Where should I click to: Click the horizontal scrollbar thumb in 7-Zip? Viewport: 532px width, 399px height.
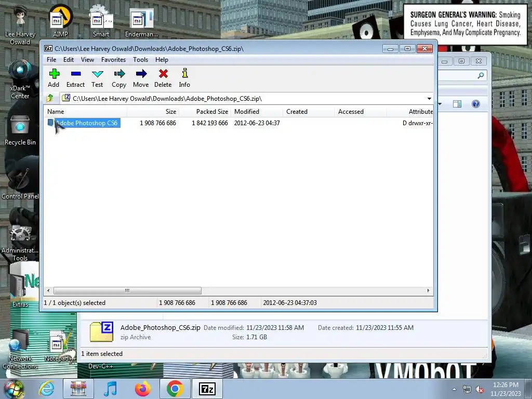[x=127, y=291]
